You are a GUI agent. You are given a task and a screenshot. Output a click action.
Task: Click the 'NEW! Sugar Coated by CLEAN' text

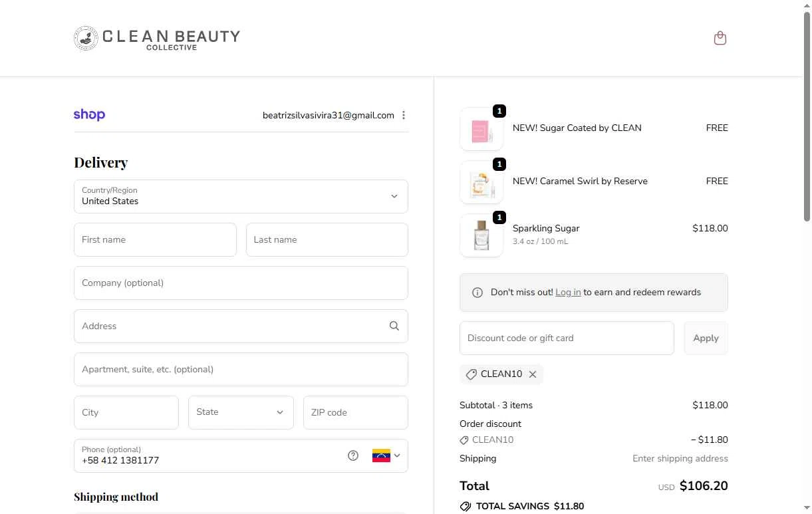click(x=577, y=128)
